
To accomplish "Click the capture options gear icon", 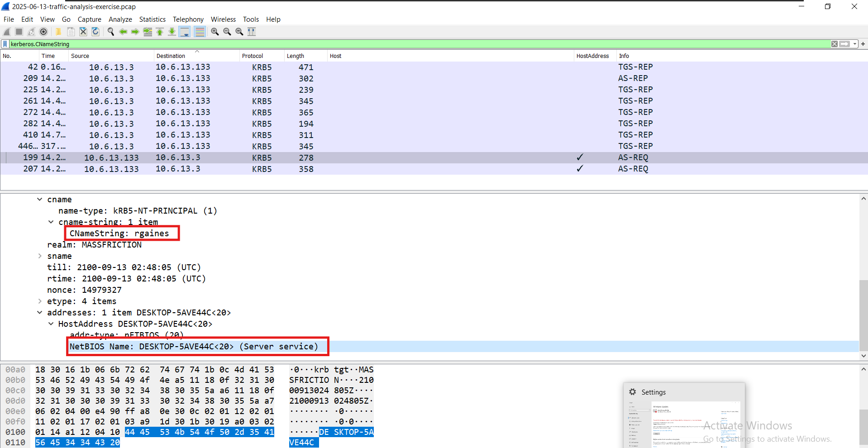I will pyautogui.click(x=43, y=32).
